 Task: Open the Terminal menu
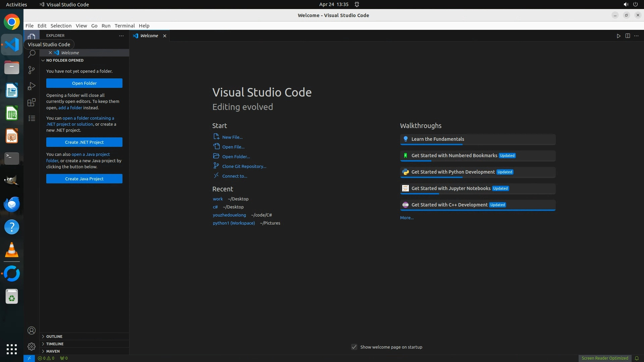[x=124, y=25]
